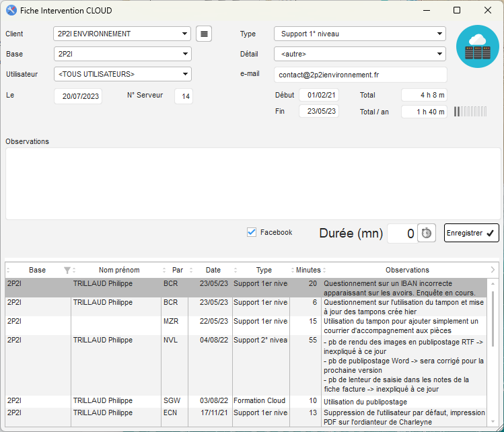
Task: Open the Détail dropdown
Action: pyautogui.click(x=439, y=54)
